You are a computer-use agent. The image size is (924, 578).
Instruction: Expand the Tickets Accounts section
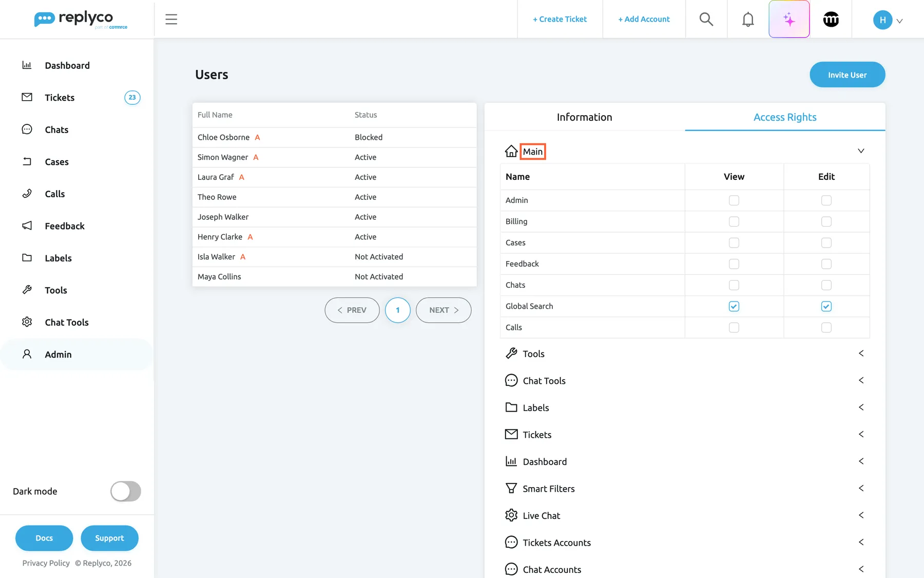pyautogui.click(x=861, y=542)
